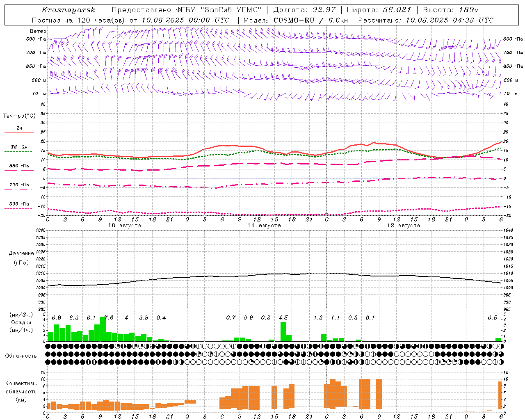
Task: Click the 2.8 precipitation total
Action: click(x=144, y=318)
